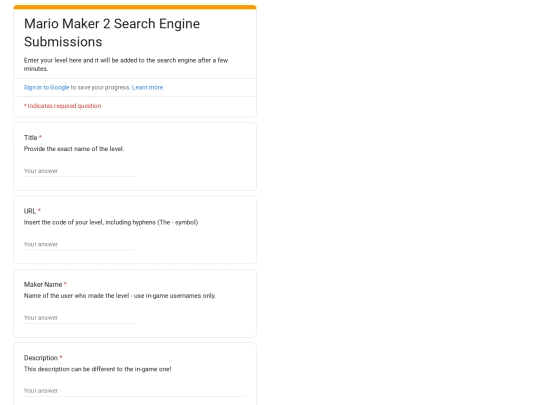Focus the Description answer field
The image size is (540, 405).
(135, 391)
